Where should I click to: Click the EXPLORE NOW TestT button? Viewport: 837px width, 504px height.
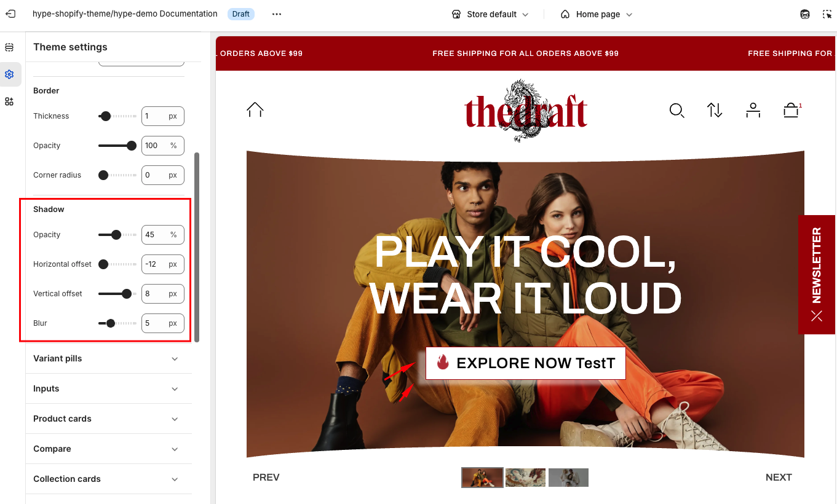pyautogui.click(x=526, y=363)
